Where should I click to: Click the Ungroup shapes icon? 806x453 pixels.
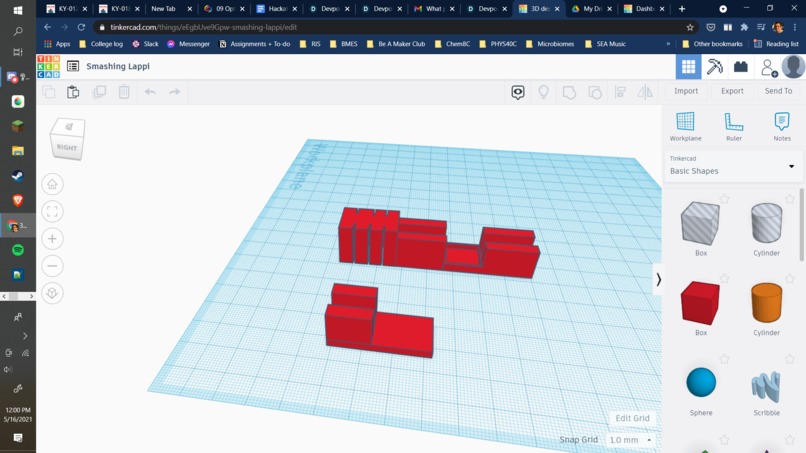(595, 93)
